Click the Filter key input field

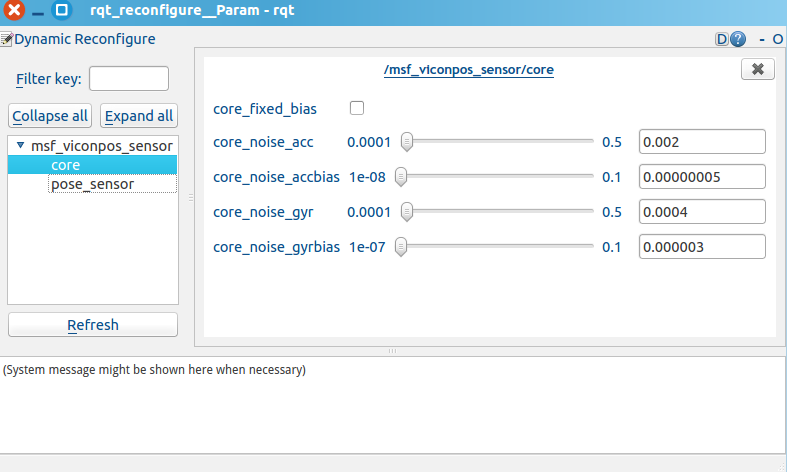(129, 79)
